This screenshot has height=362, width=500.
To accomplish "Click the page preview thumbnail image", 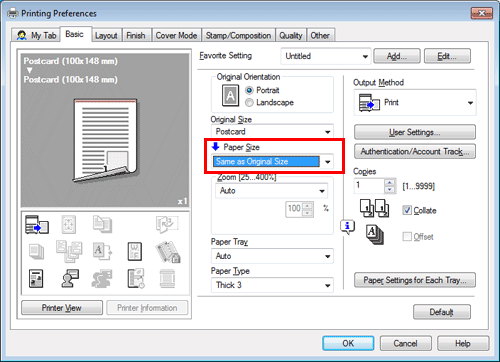I will pos(105,140).
